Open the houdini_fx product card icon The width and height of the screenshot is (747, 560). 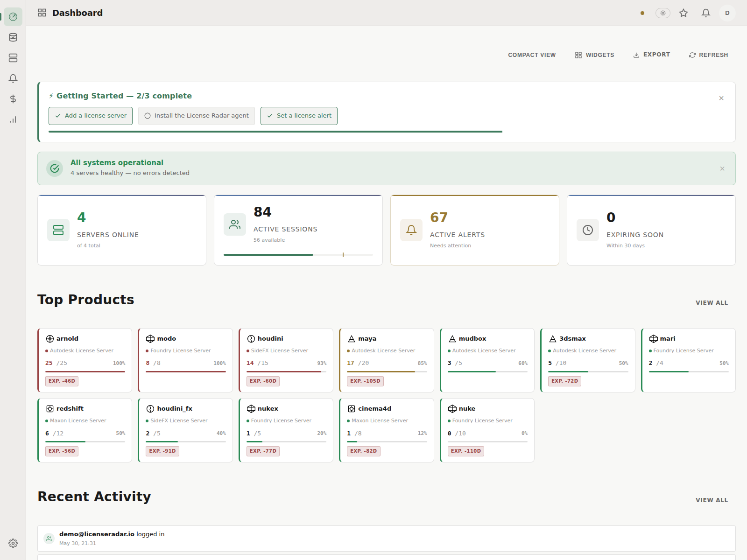[150, 409]
